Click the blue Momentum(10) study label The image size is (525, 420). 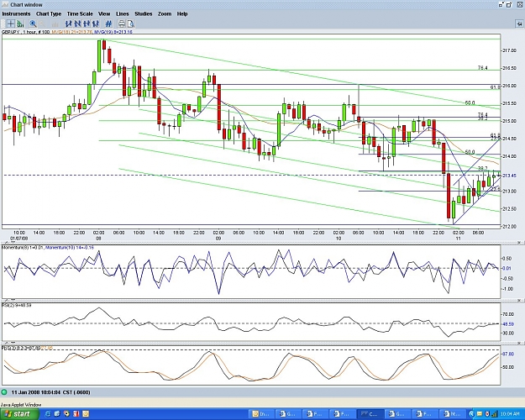pos(70,248)
